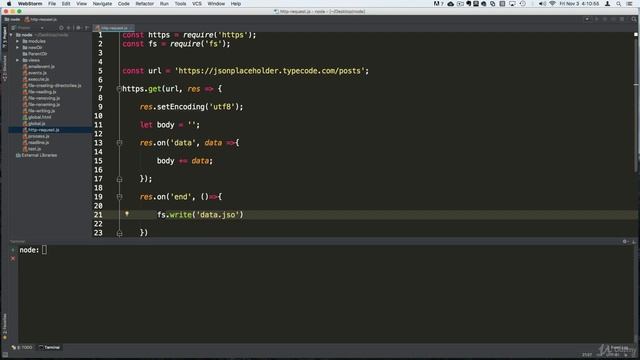
Task: Click the collapse all icon in Project panel
Action: [x=69, y=28]
